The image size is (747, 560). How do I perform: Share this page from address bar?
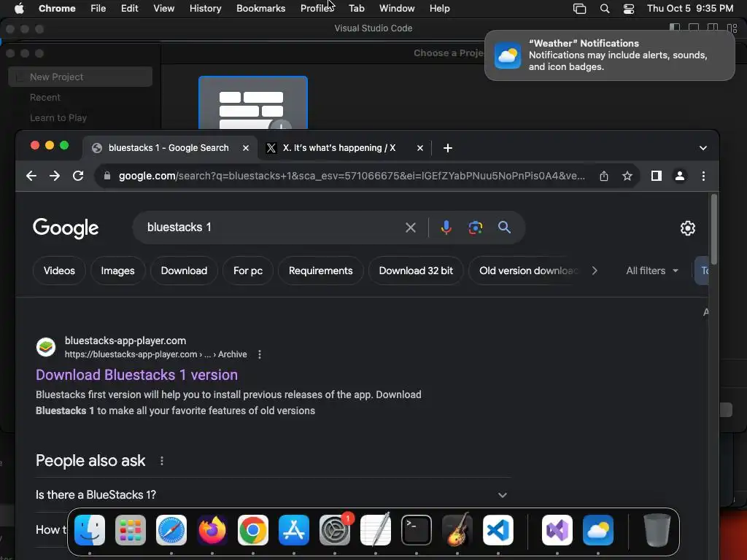[603, 176]
